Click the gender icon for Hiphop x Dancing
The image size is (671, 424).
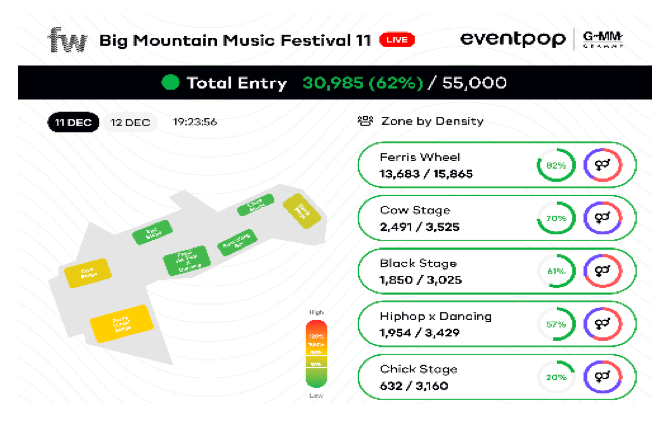(603, 324)
